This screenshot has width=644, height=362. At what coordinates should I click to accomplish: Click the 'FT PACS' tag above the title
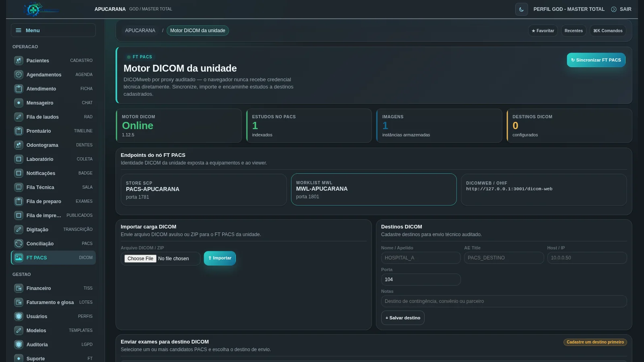click(140, 57)
